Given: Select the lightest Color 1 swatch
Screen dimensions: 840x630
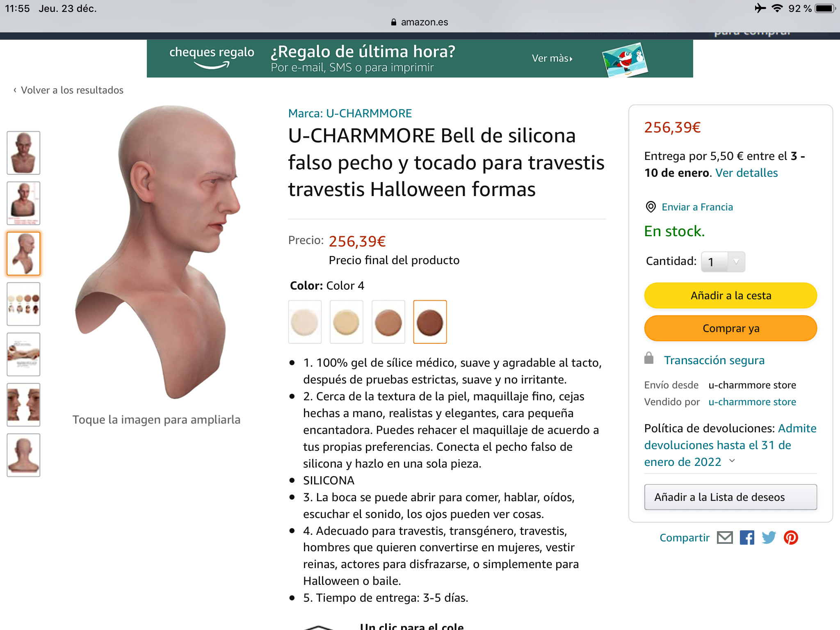Looking at the screenshot, I should 305,322.
